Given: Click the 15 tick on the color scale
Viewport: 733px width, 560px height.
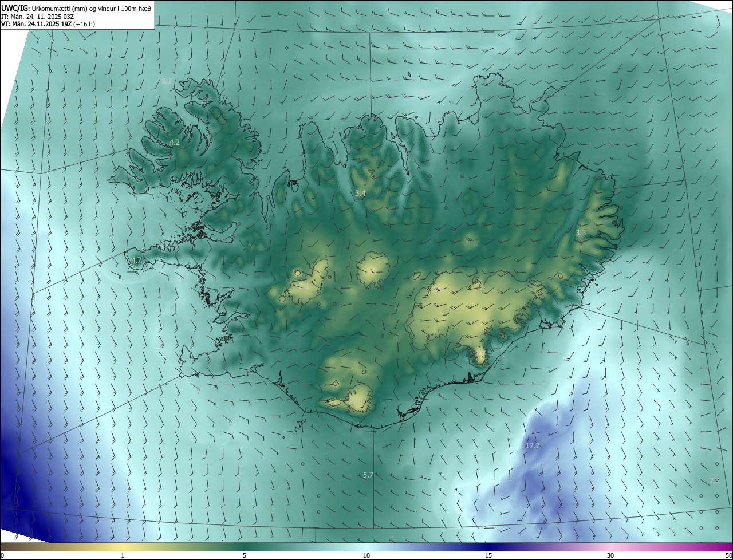Looking at the screenshot, I should point(488,555).
